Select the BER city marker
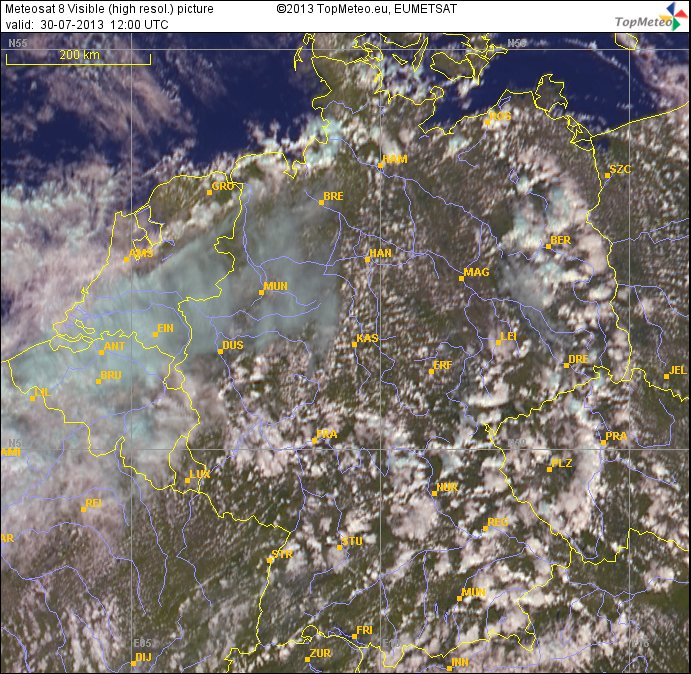Screen dimensions: 691x674 (548, 246)
